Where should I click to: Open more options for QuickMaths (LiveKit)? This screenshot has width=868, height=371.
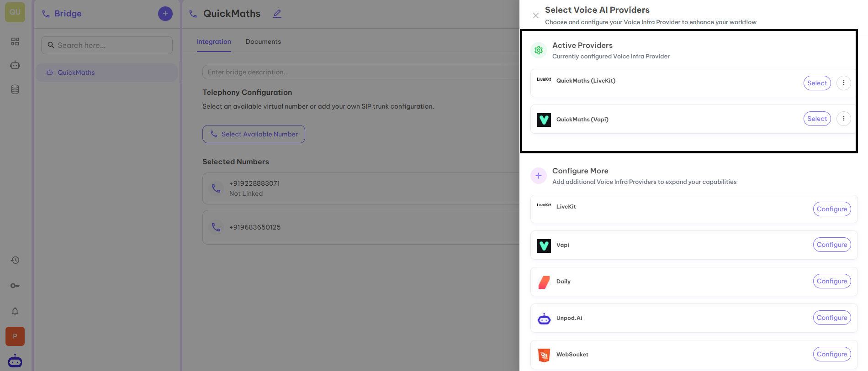844,83
